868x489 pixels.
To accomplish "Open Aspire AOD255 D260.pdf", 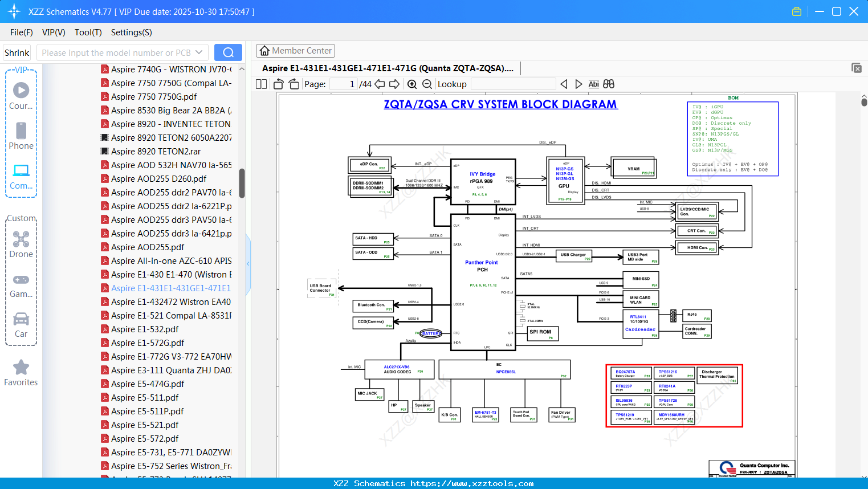I will coord(154,178).
